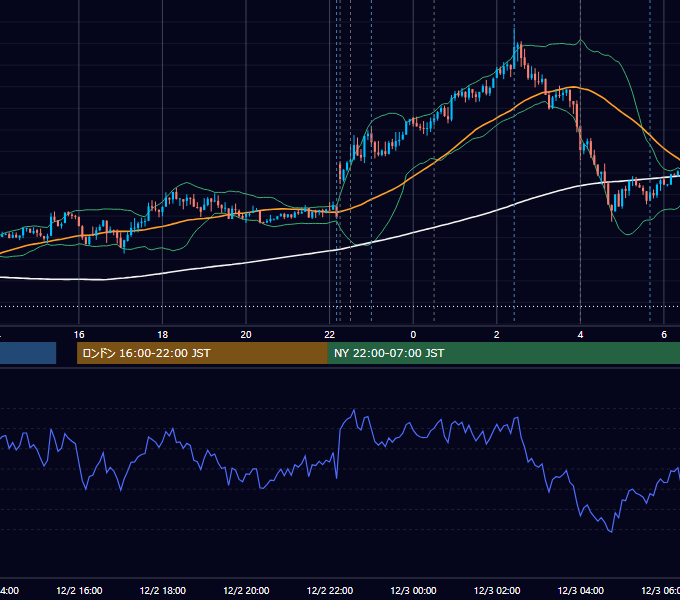This screenshot has width=680, height=600.
Task: Click the 12/3 02:00 date label
Action: coord(497,590)
